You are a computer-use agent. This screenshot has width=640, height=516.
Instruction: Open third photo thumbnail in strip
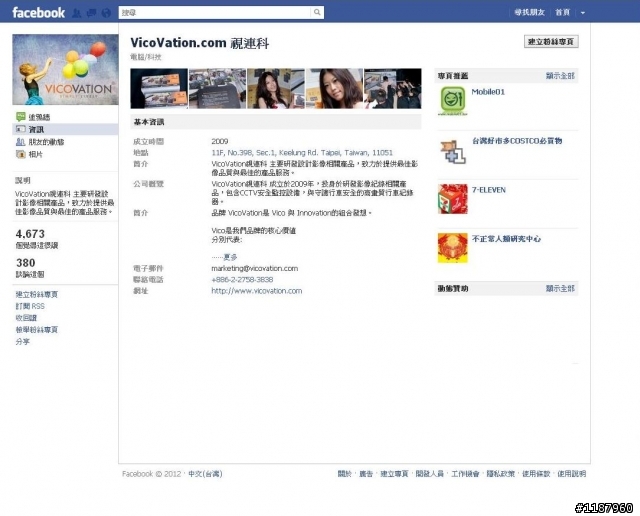pyautogui.click(x=276, y=89)
